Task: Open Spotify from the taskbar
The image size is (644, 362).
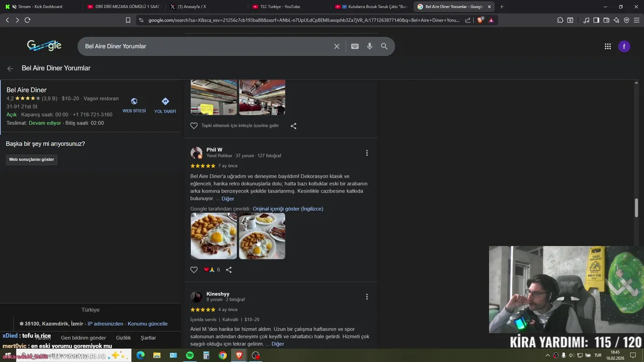Action: 190,355
